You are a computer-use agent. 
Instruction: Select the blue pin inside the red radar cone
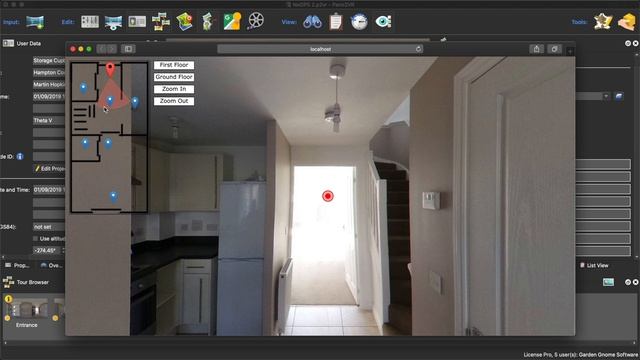pos(110,100)
